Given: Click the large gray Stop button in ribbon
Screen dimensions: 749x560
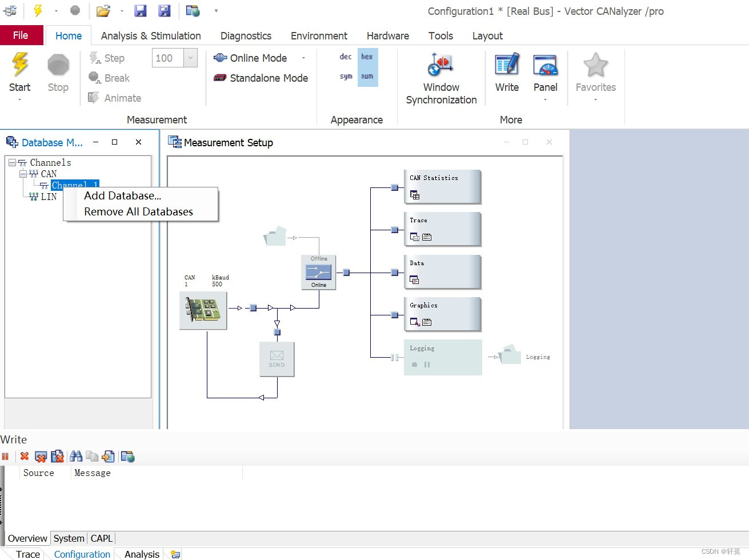Looking at the screenshot, I should tap(58, 71).
